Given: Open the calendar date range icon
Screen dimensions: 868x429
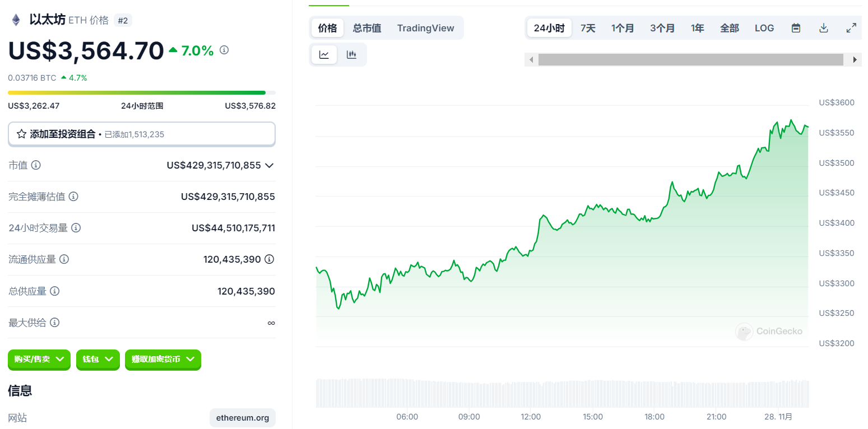Looking at the screenshot, I should [796, 28].
